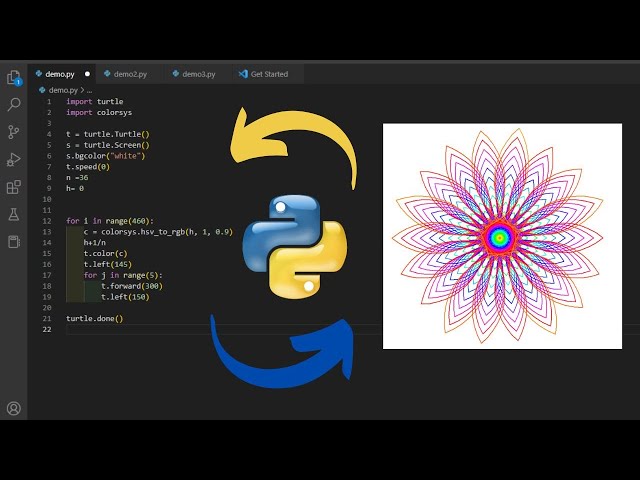Click the breadcrumb ellipsis after demo.py
Screen dimensions: 640x480
tap(89, 90)
